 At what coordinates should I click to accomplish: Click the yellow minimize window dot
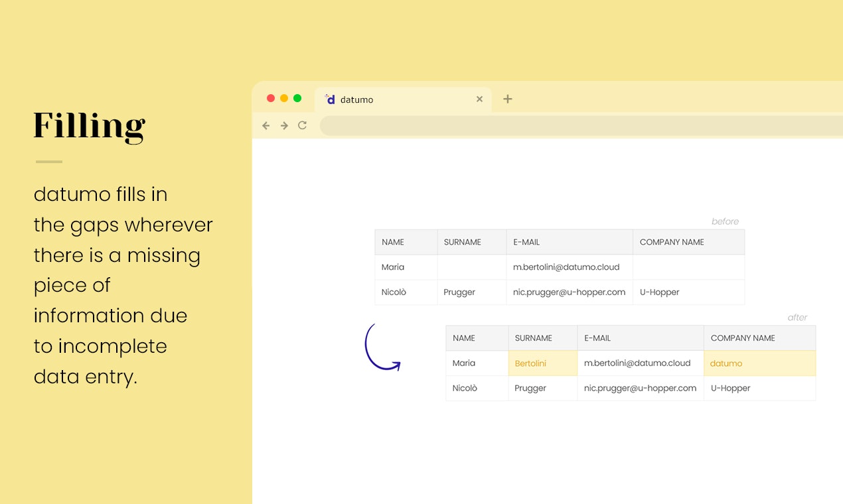coord(284,98)
